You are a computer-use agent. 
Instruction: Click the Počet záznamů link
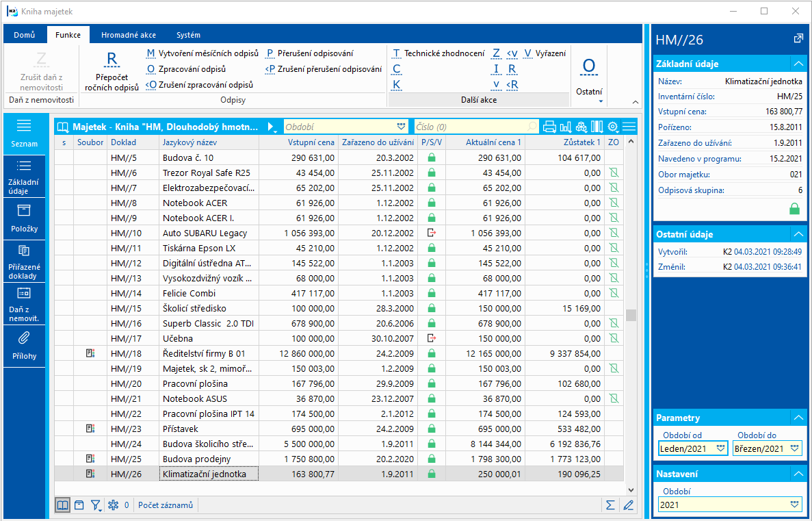click(166, 505)
